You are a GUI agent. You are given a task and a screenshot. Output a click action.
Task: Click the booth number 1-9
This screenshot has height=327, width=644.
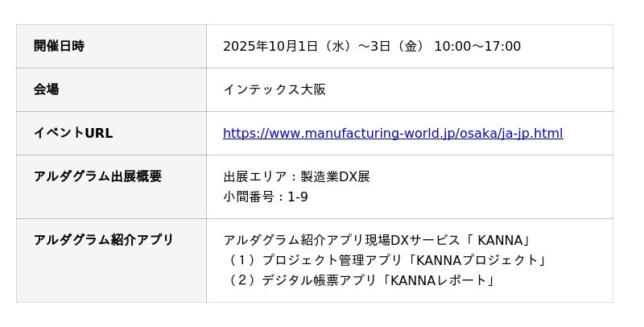[298, 197]
